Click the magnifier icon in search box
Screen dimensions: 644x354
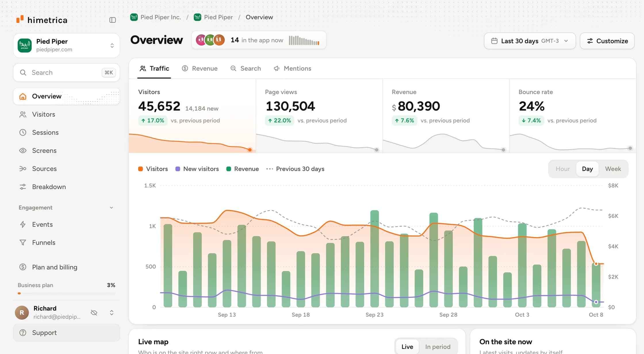(x=23, y=72)
